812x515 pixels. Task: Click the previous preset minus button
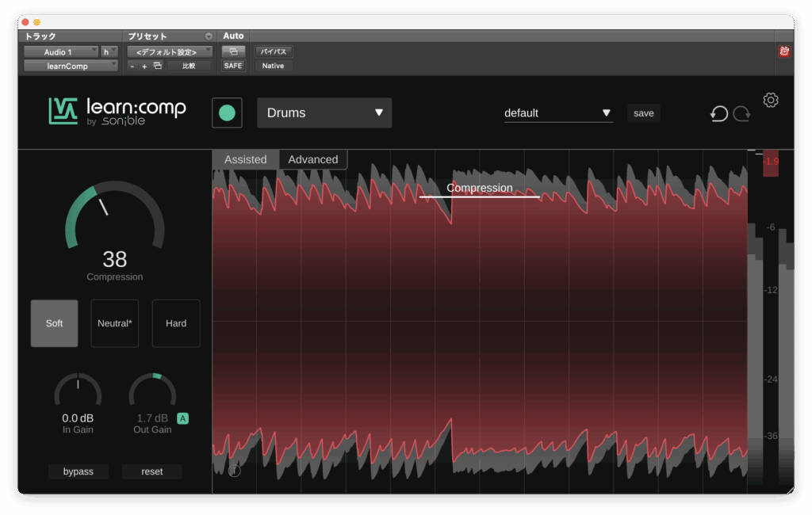132,67
